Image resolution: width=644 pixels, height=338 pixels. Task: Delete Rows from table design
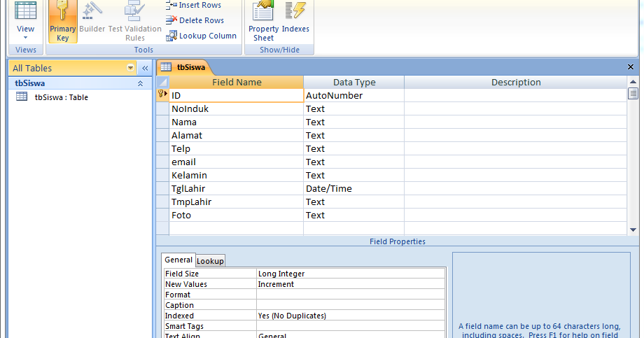point(195,20)
